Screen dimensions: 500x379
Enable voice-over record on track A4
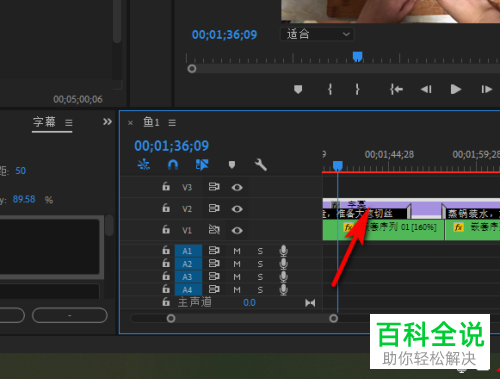(x=284, y=290)
